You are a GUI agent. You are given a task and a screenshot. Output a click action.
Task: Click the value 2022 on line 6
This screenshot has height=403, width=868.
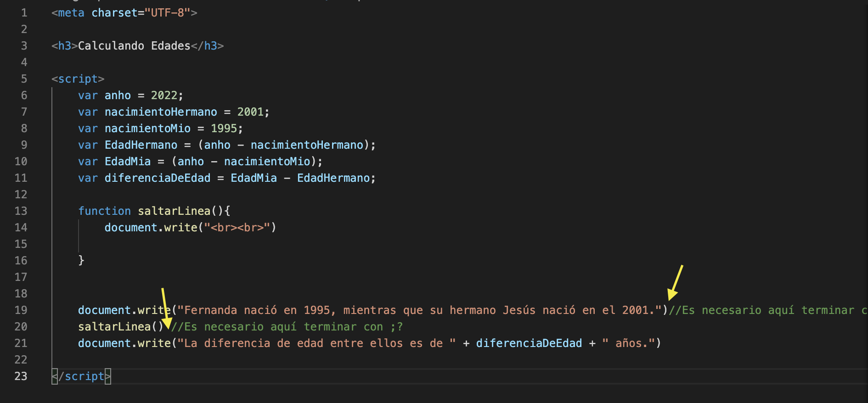tap(164, 95)
